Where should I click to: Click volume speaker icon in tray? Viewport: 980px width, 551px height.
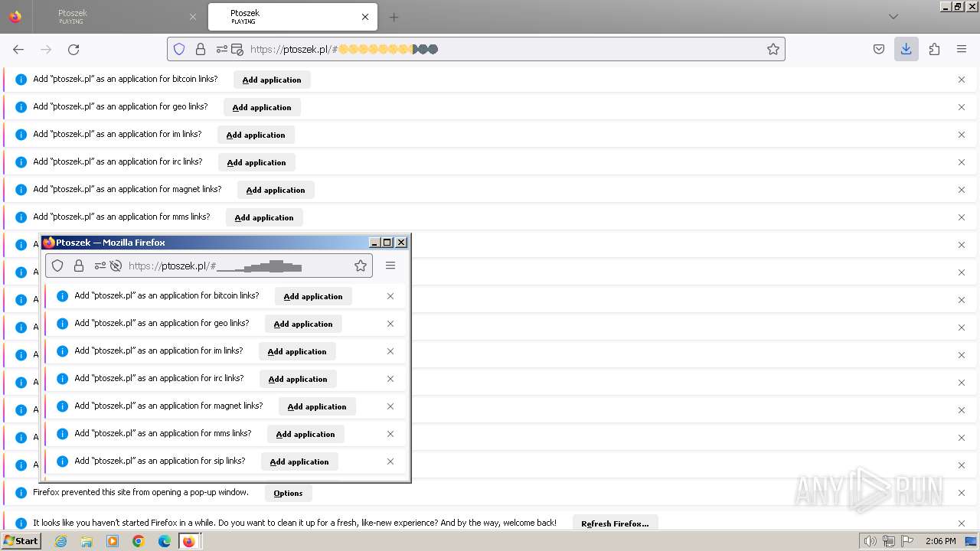870,541
